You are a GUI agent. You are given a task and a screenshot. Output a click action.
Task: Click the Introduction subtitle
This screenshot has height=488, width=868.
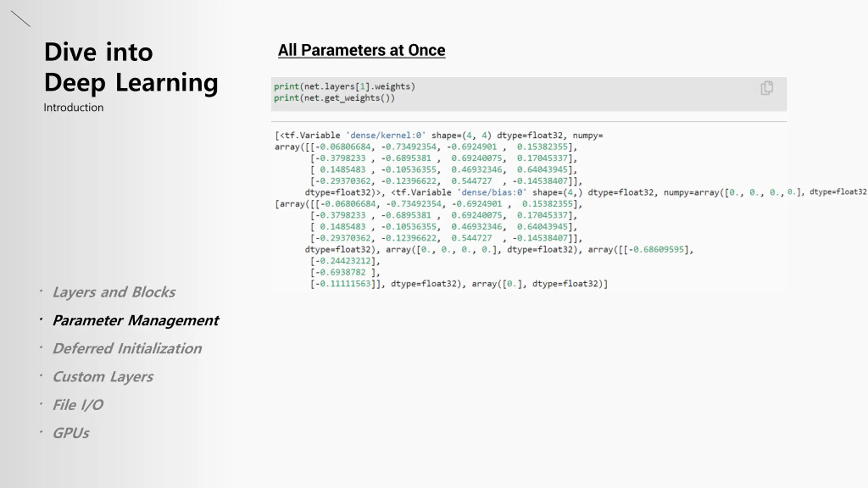[74, 107]
